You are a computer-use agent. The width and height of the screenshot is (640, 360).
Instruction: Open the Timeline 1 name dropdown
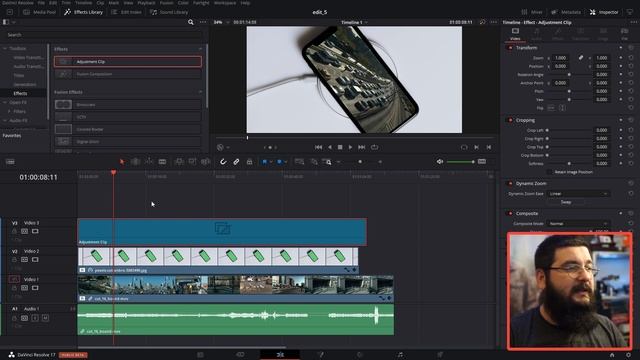click(354, 22)
